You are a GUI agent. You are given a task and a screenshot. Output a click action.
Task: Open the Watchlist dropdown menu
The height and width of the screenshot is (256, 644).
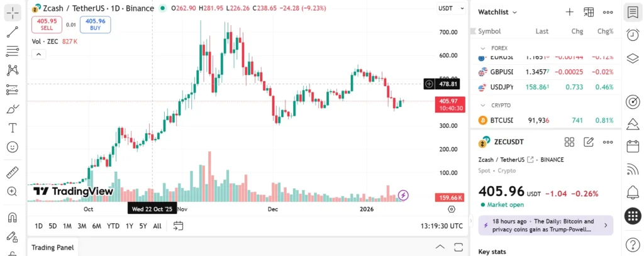coord(497,12)
